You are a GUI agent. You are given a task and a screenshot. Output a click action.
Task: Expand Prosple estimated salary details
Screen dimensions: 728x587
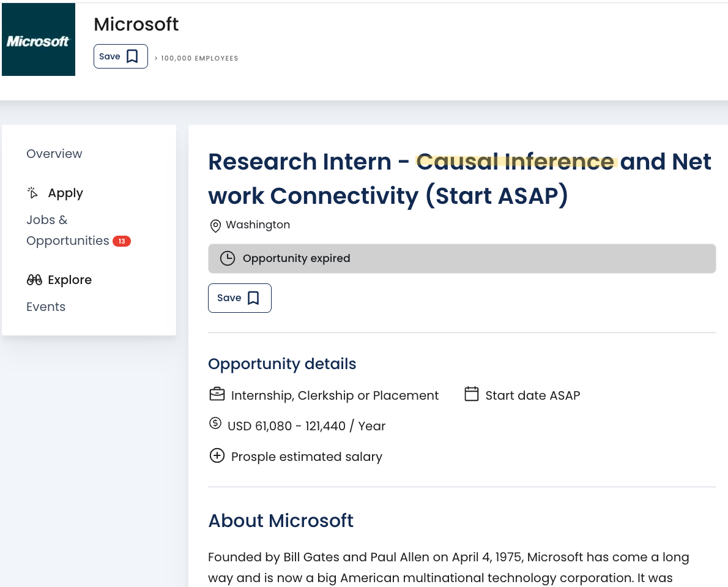point(217,456)
